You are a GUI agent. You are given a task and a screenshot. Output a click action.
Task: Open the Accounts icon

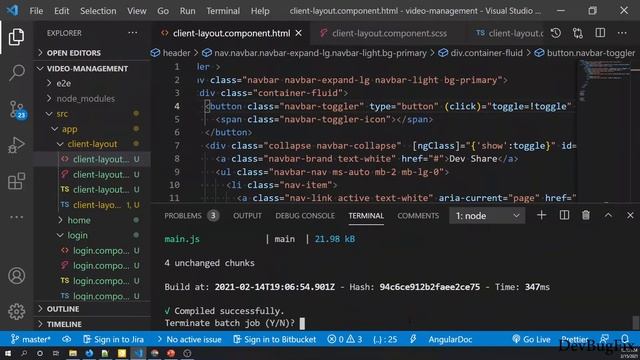pos(16,276)
